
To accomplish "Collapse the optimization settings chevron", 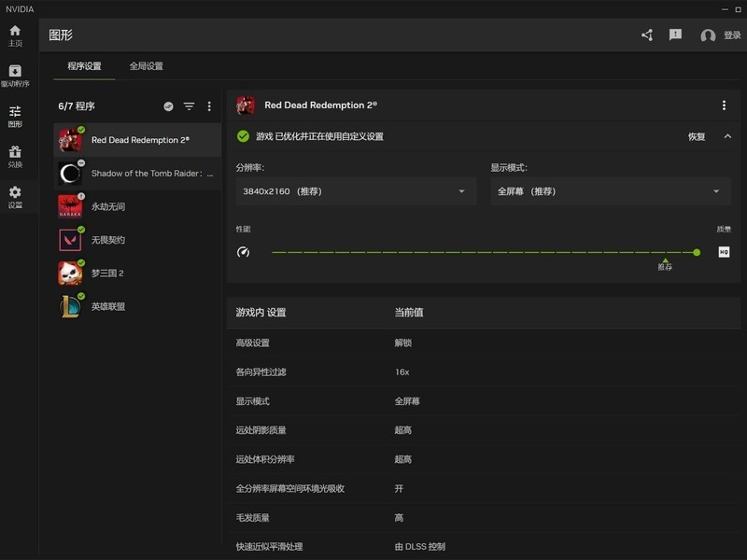I will [727, 136].
